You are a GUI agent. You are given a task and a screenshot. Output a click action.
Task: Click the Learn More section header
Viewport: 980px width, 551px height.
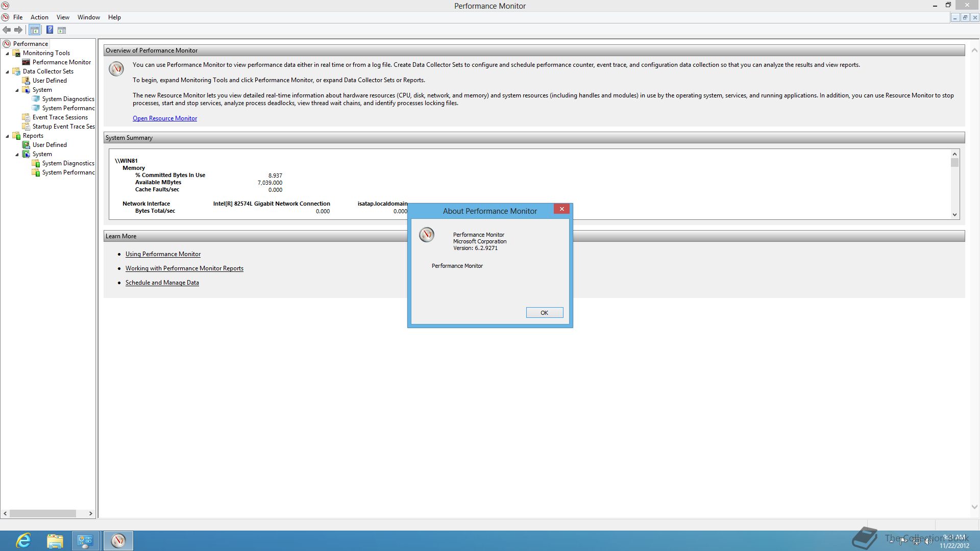point(534,236)
